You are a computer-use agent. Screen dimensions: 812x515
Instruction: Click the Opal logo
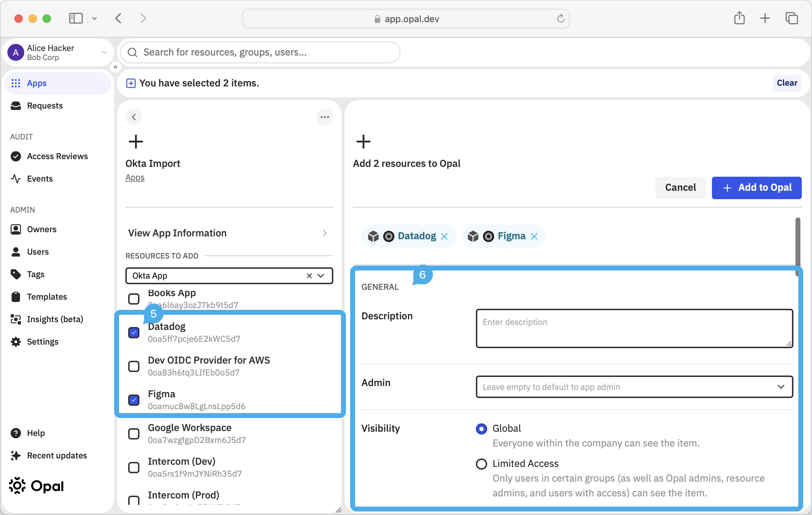coord(37,486)
